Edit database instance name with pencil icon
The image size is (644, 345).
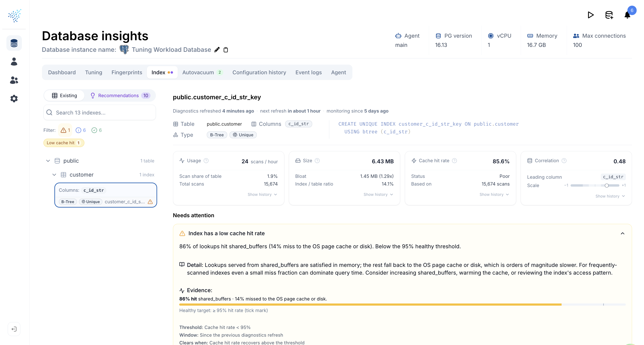tap(217, 50)
